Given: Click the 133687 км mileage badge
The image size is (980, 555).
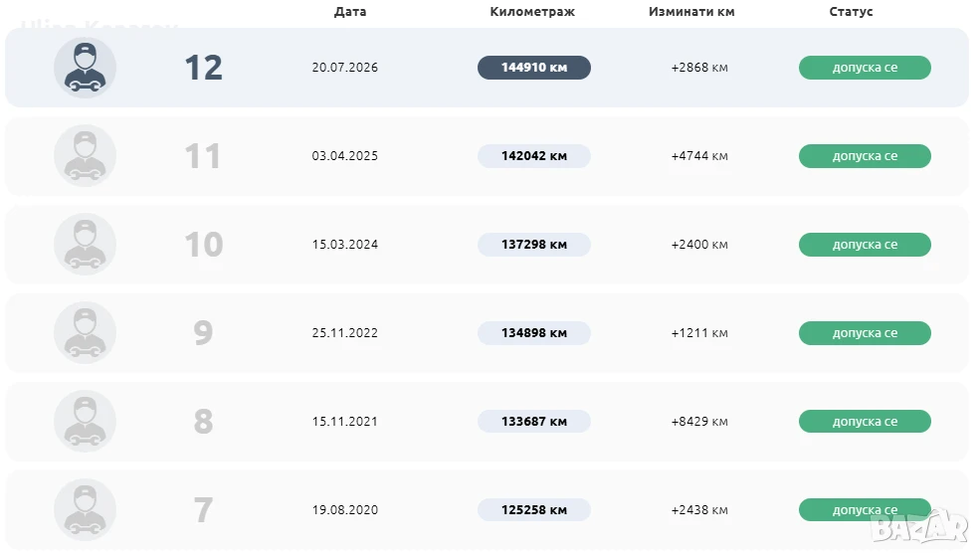Looking at the screenshot, I should pos(533,422).
